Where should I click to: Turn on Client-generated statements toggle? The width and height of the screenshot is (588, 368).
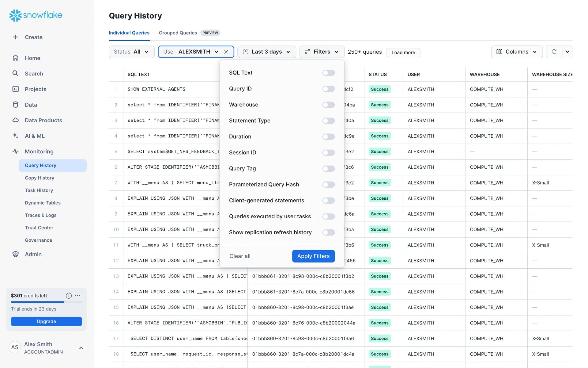click(328, 201)
